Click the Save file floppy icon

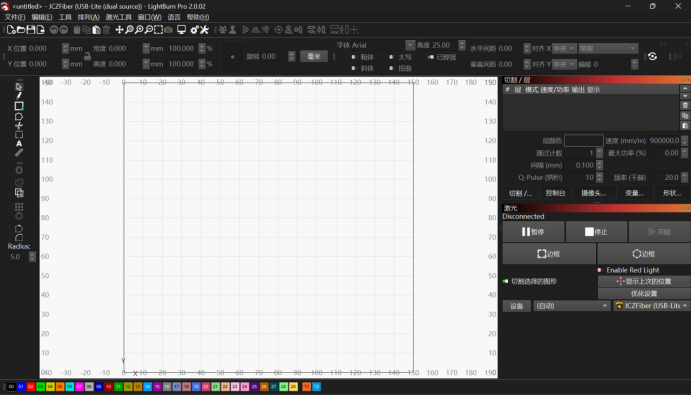[31, 30]
